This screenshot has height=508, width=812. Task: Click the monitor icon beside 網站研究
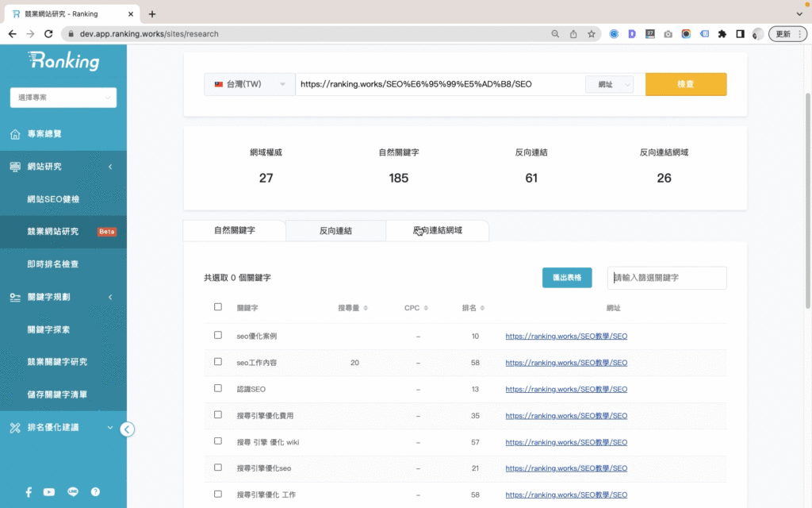pyautogui.click(x=15, y=167)
